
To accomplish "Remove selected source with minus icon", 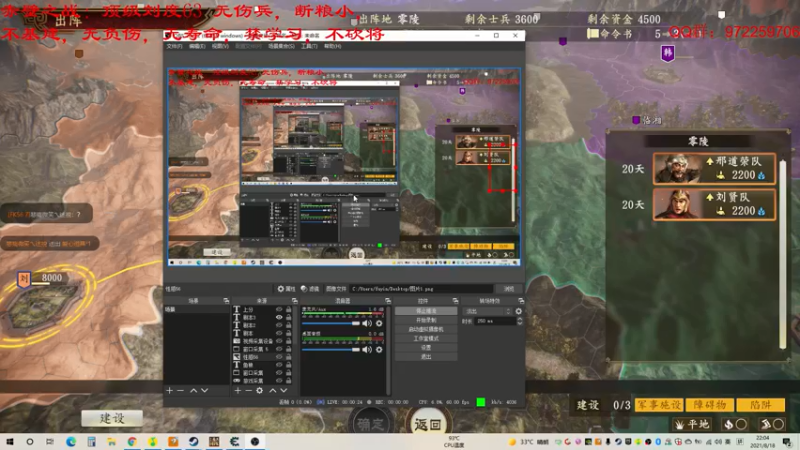I will pos(248,390).
